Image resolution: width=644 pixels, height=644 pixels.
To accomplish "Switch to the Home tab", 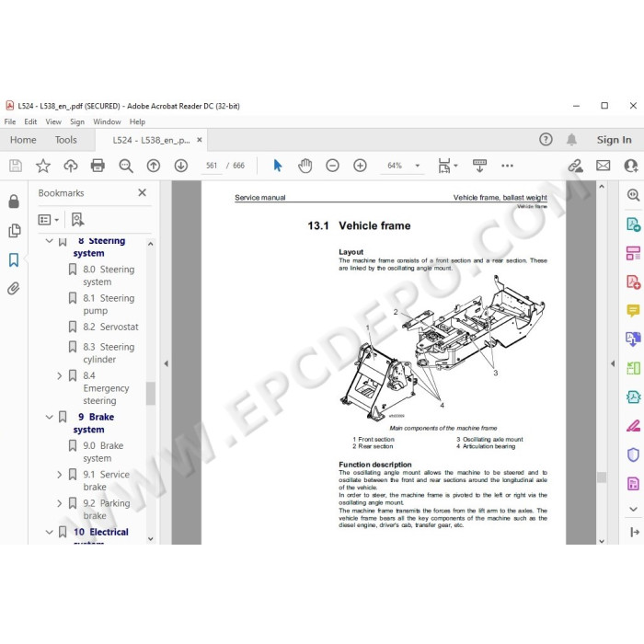I will click(x=23, y=140).
